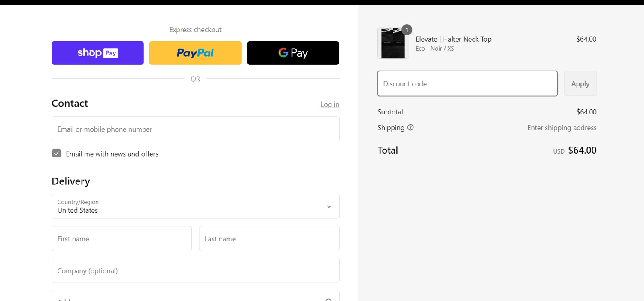Click the cart quantity badge showing 1
The height and width of the screenshot is (301, 644).
[x=407, y=30]
